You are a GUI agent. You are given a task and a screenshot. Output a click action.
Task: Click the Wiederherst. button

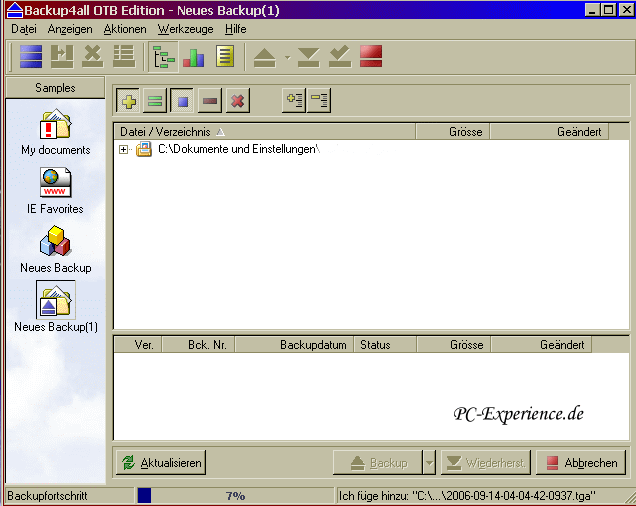pos(486,462)
